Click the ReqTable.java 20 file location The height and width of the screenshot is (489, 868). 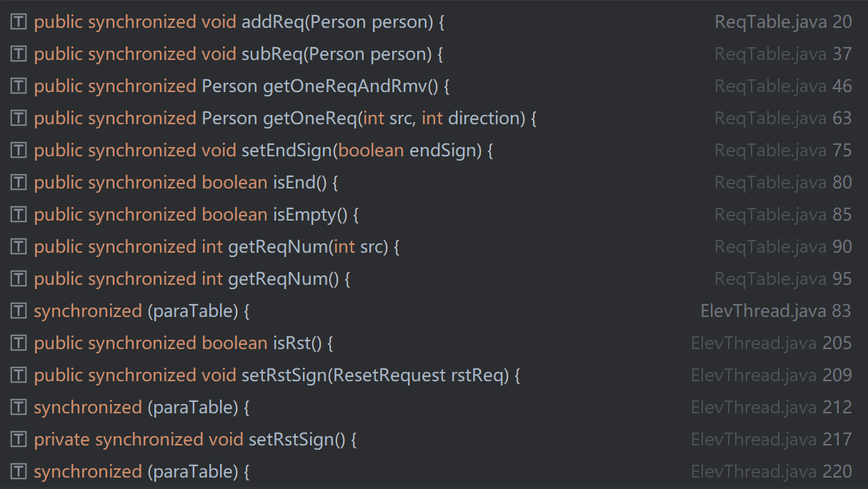coord(783,22)
